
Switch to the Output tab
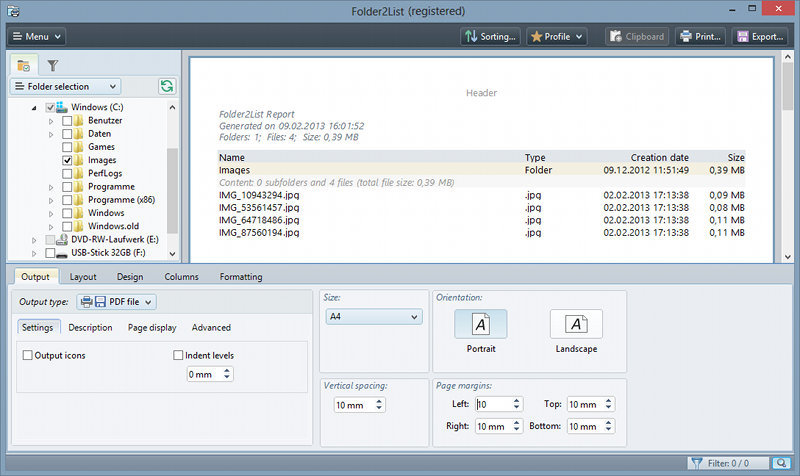(35, 277)
